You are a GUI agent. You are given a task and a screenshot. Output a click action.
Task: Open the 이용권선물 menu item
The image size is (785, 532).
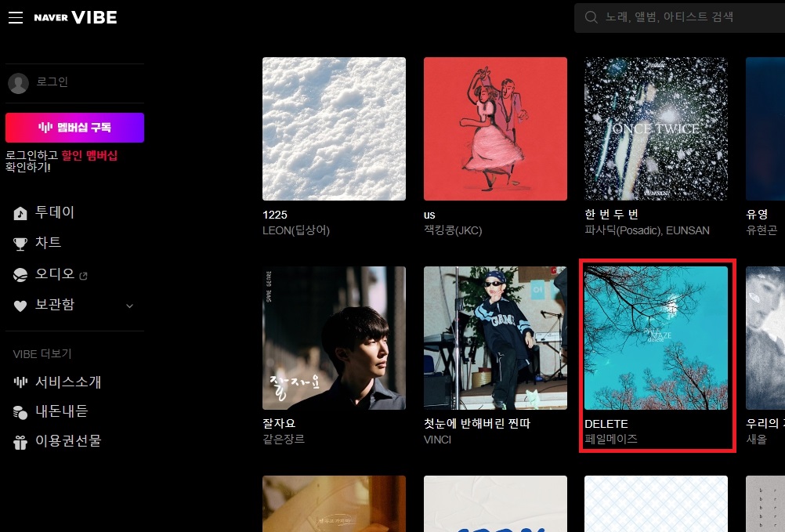[68, 441]
